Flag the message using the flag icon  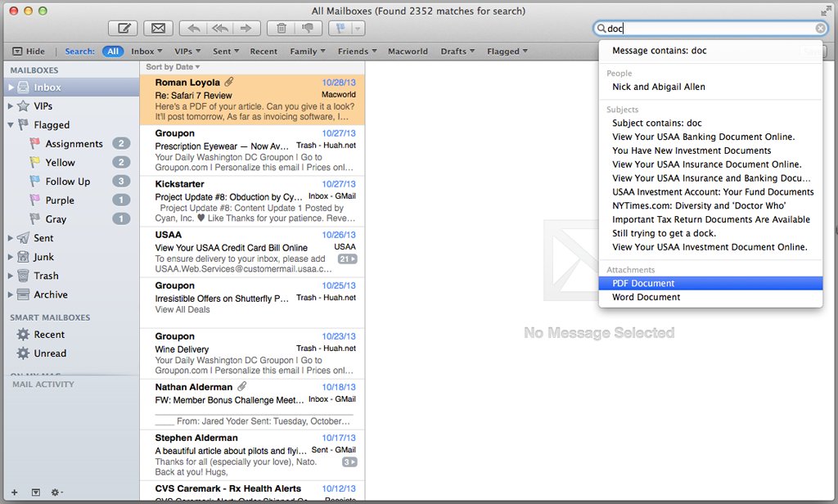(340, 27)
